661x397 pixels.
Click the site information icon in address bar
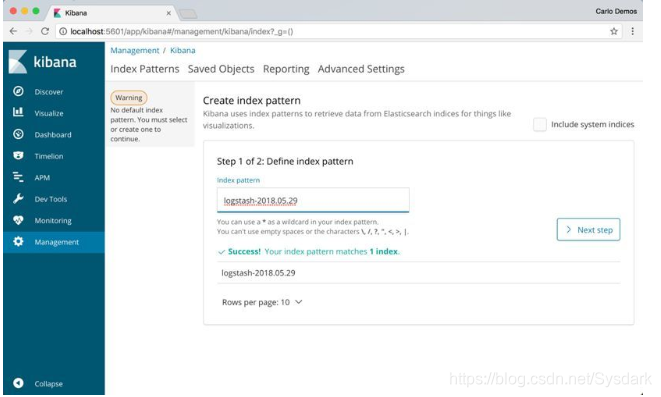63,32
